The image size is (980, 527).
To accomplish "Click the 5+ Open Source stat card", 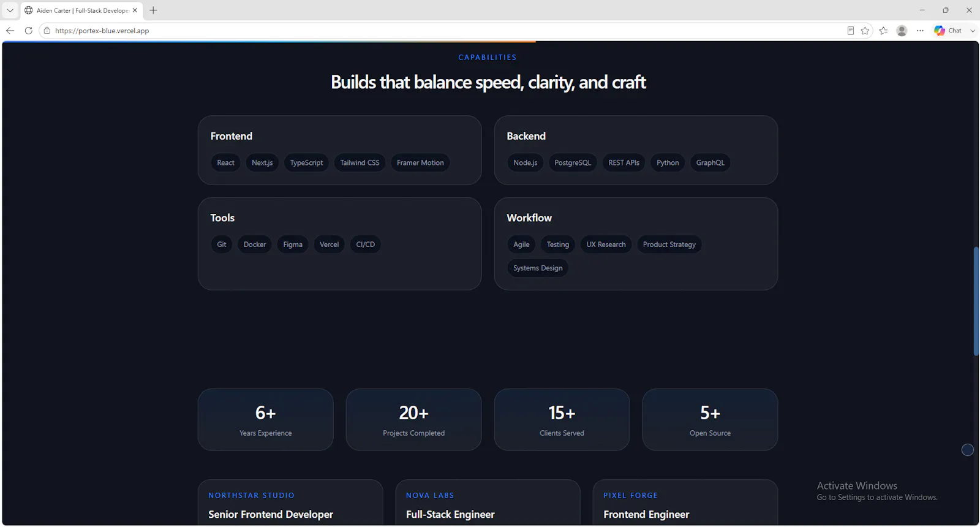I will click(710, 420).
